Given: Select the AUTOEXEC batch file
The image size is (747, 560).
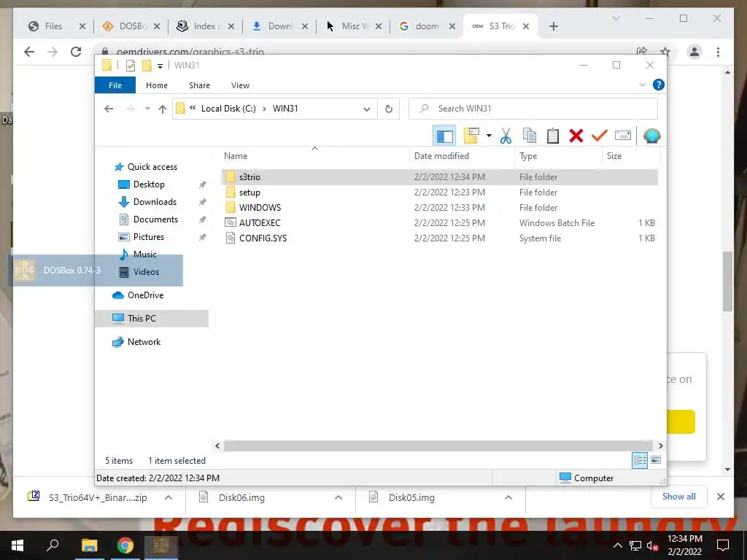Looking at the screenshot, I should pos(439,223).
